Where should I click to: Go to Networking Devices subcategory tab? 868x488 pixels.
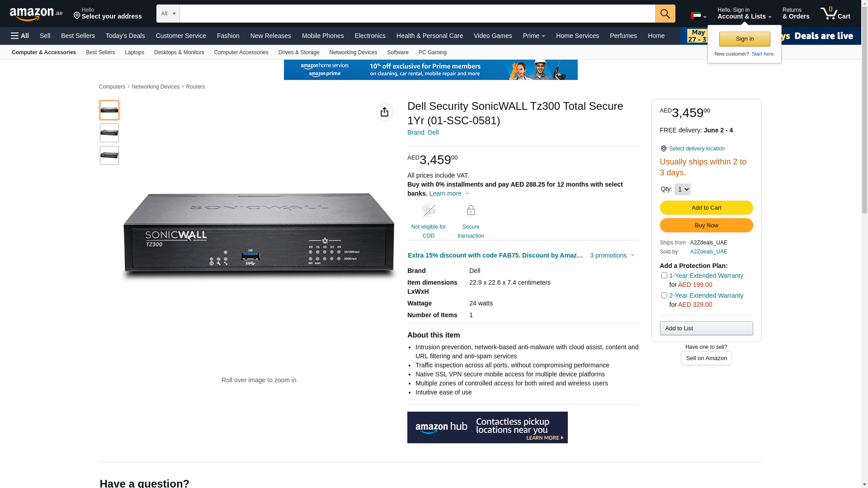[353, 52]
